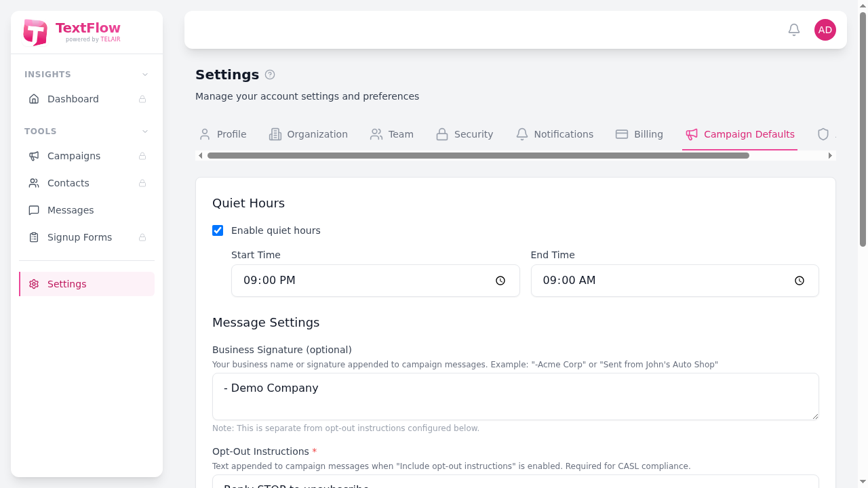Screen dimensions: 868x488
Task: Collapse the INSIGHTS section chevron
Action: [144, 75]
